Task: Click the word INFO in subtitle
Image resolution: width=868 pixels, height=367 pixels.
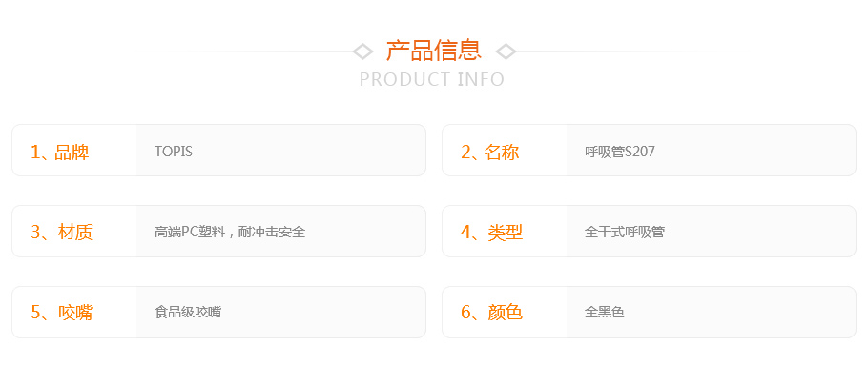Action: (481, 79)
